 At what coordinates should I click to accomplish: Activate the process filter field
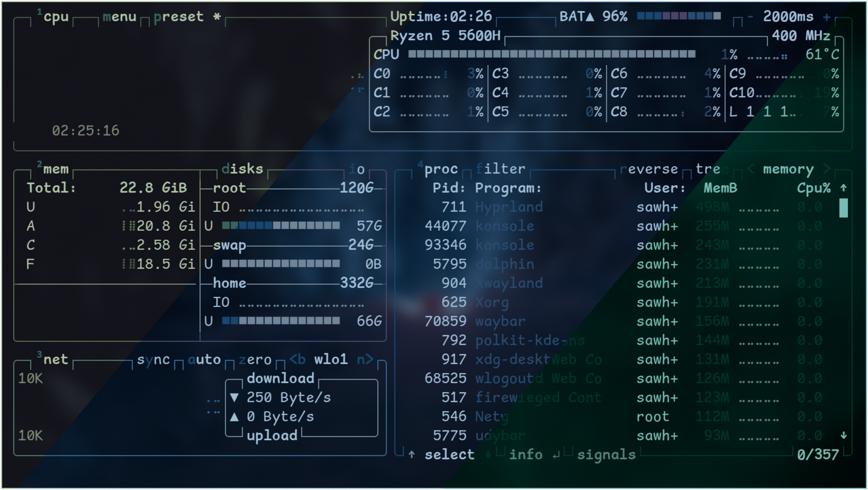tap(501, 169)
